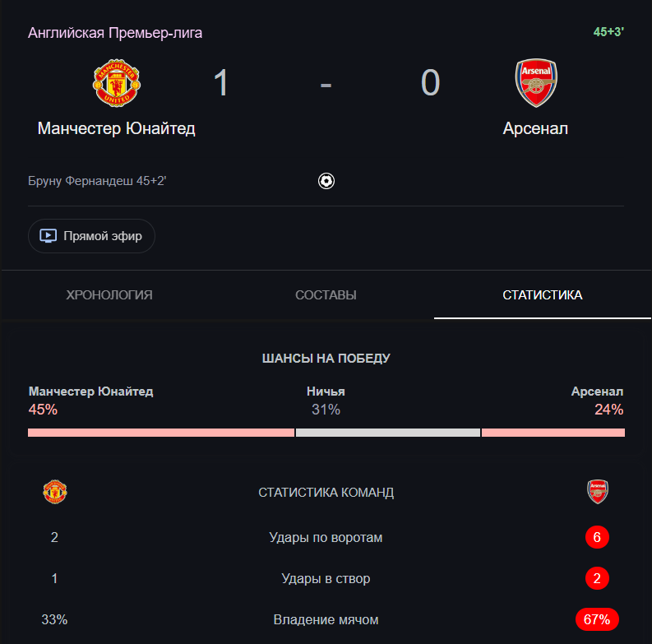
Task: Click the live broadcast TV icon
Action: tap(49, 236)
